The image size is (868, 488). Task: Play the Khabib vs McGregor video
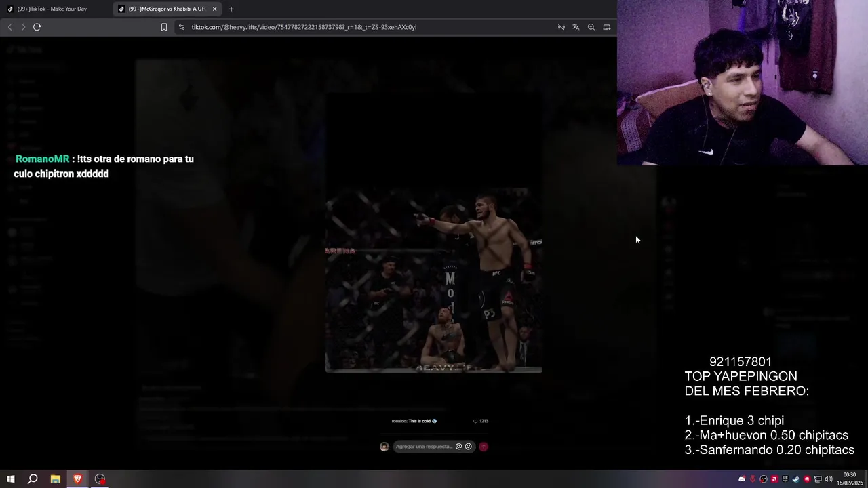(434, 281)
